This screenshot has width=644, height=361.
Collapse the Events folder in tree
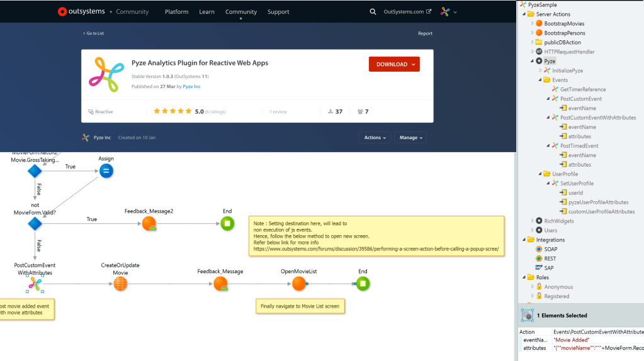539,80
